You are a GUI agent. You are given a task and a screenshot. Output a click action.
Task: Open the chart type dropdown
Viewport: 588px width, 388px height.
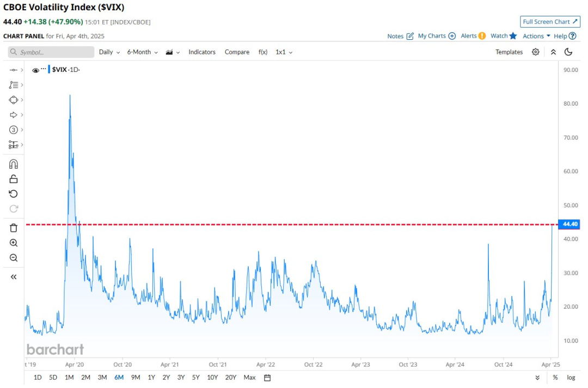click(x=173, y=52)
